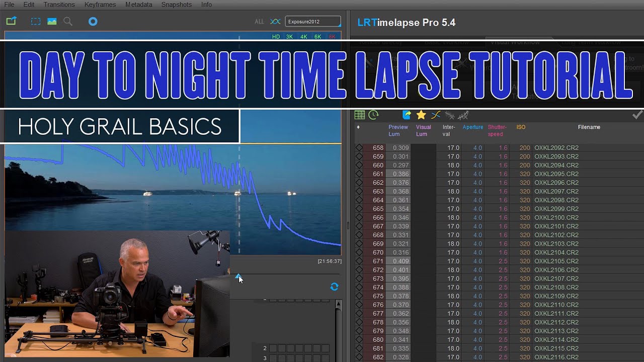Select file OXKL2110.CR2
This screenshot has height=362, width=644.
coord(556,305)
